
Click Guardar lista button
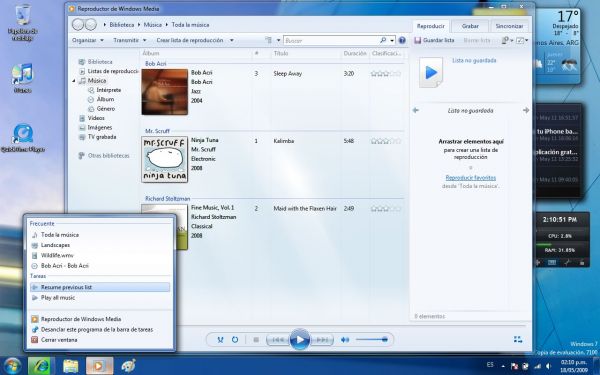434,40
